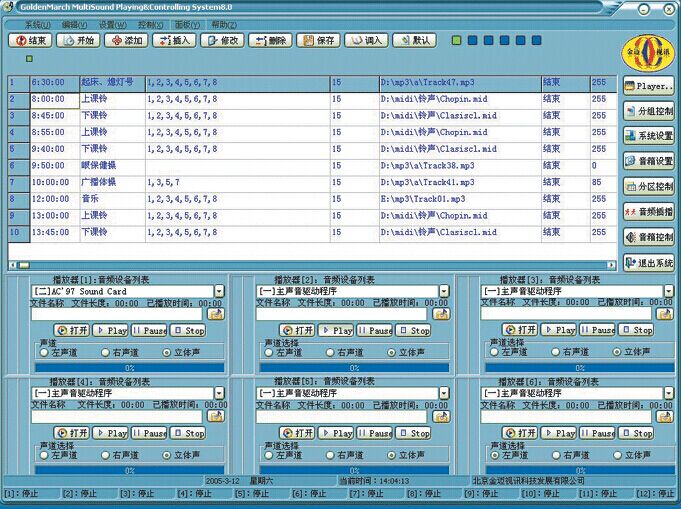Open the 帮助(Z) menu
The image size is (681, 509).
coord(224,25)
